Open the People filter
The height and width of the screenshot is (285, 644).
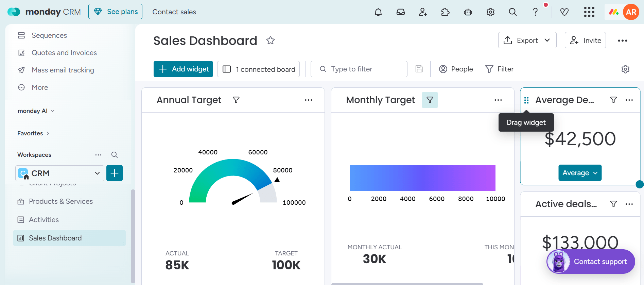click(x=456, y=69)
